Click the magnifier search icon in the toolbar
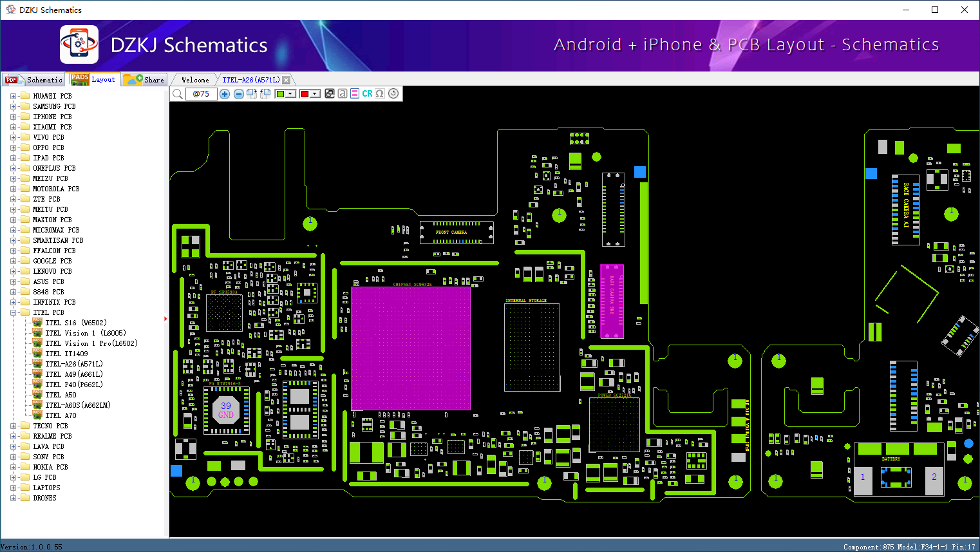This screenshot has height=552, width=980. tap(178, 94)
